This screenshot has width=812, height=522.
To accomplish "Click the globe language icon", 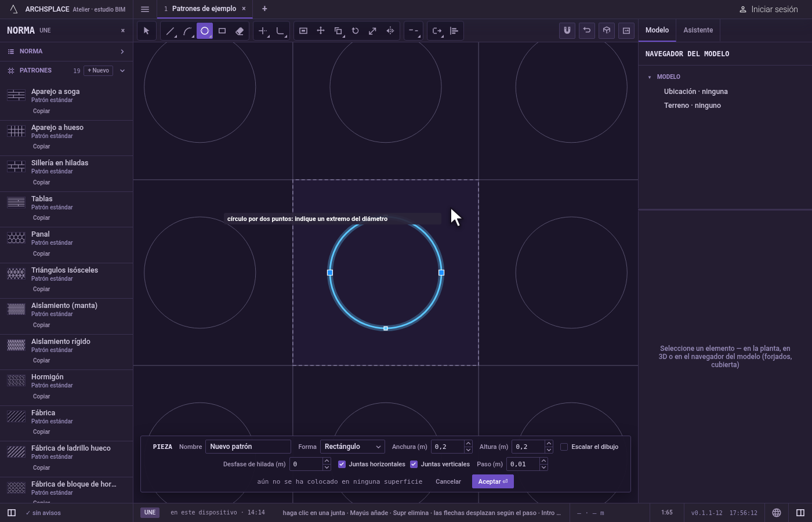I will [777, 513].
